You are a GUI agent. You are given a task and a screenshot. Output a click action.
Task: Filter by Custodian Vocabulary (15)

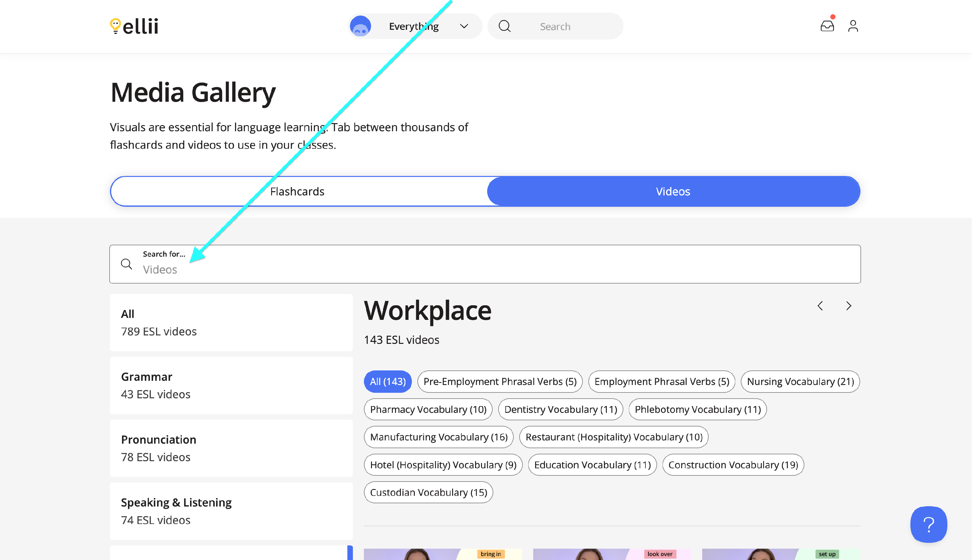[429, 493]
